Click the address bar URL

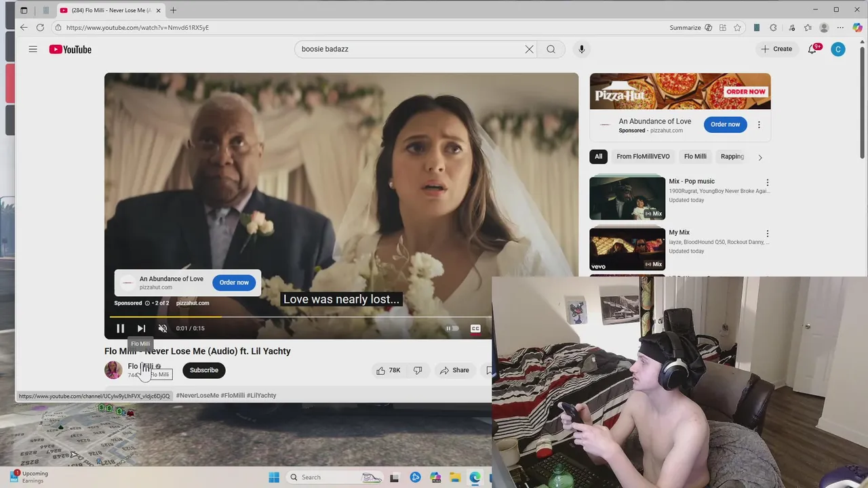tap(138, 28)
